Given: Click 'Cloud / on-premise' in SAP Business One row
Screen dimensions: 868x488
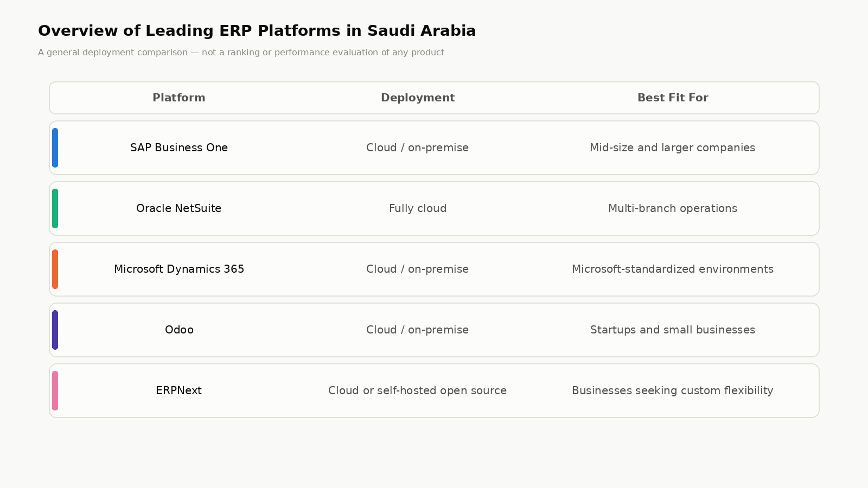Looking at the screenshot, I should (418, 147).
